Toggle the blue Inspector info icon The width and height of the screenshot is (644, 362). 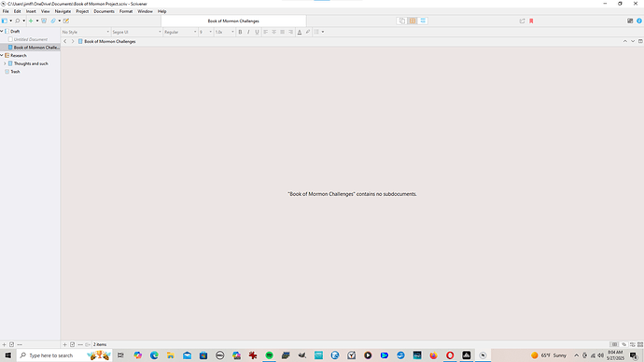click(639, 21)
